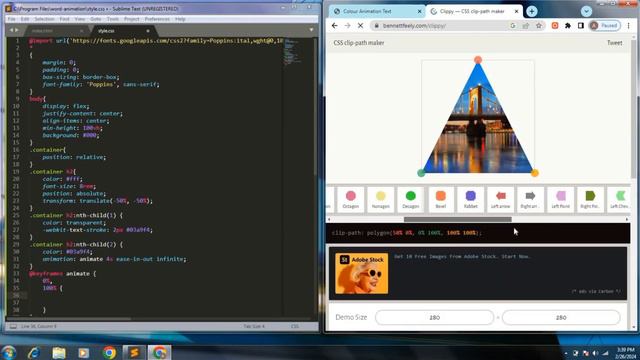
Task: Open the Preferences menu in Sublime Text
Action: point(157,19)
